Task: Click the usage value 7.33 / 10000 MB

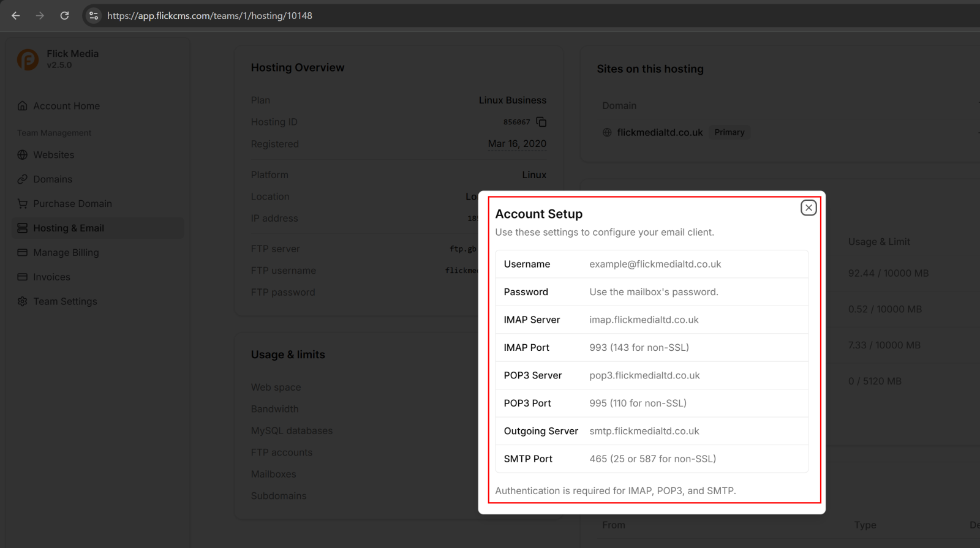Action: click(x=884, y=345)
